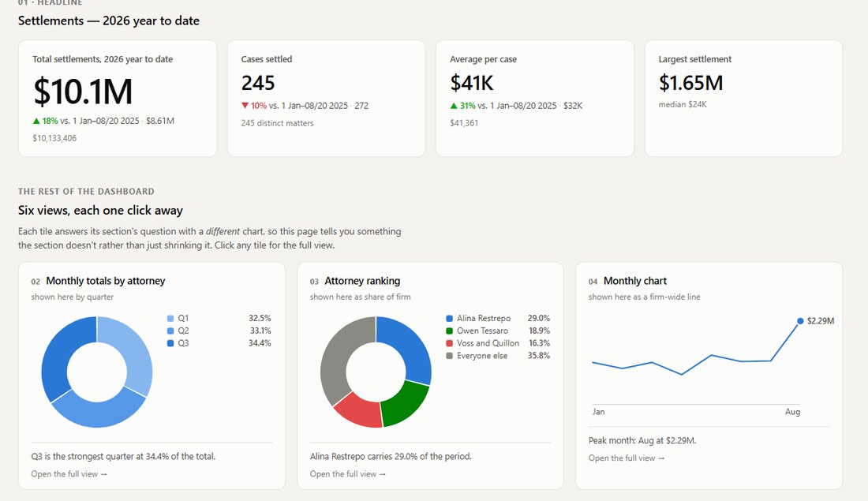Click the Attorney ranking tile title

click(362, 281)
